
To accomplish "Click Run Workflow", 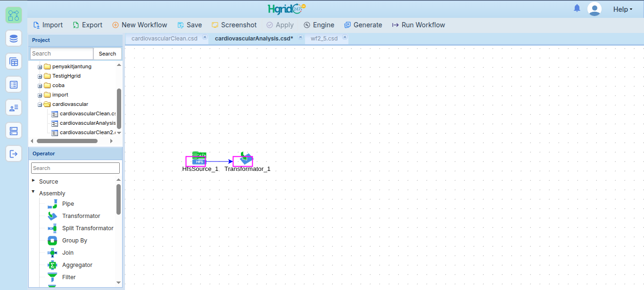I will [x=419, y=25].
